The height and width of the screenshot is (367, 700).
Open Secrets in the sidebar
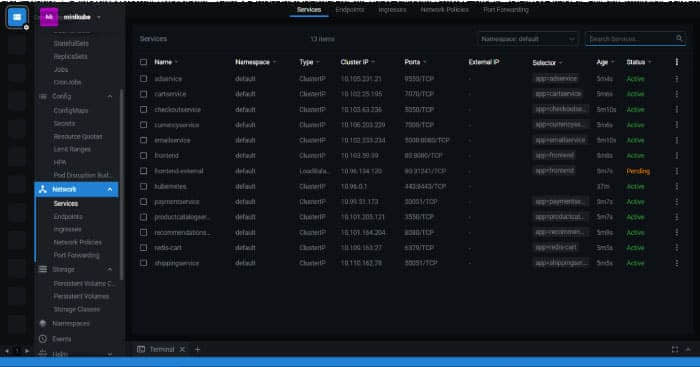click(64, 123)
